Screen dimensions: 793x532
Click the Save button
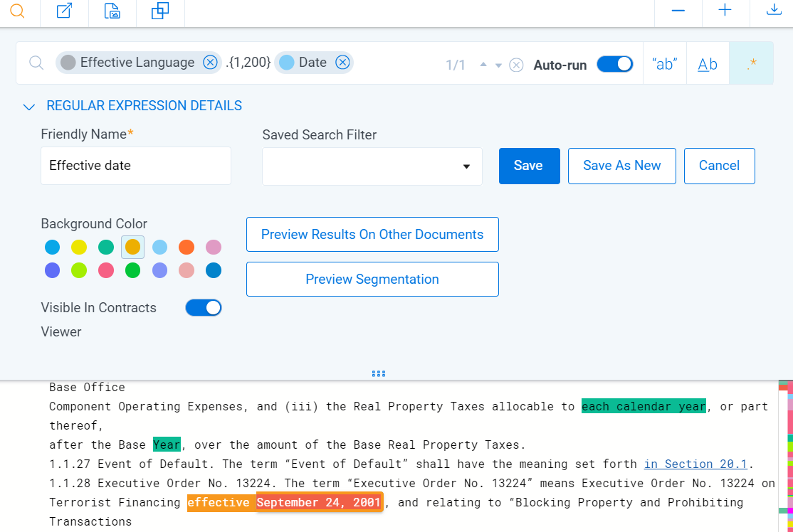(530, 166)
